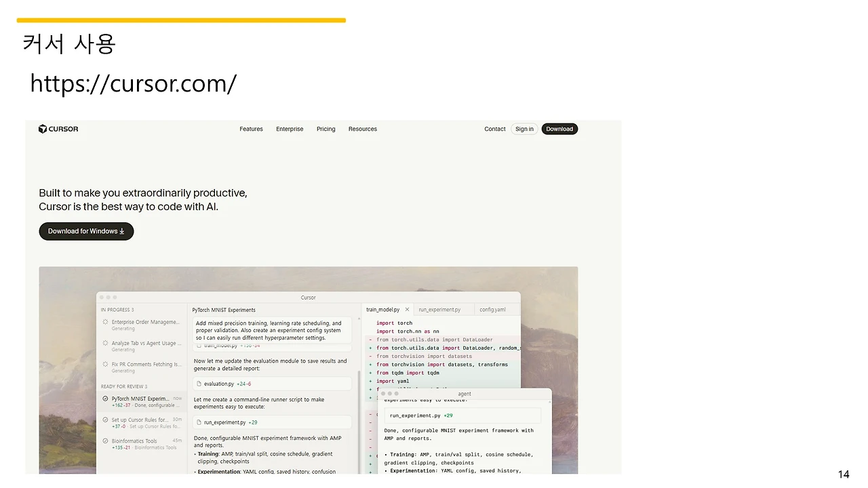Viewport: 868px width, 488px height.
Task: Click the run_experiment.py +29 box in agent window
Action: pyautogui.click(x=462, y=415)
